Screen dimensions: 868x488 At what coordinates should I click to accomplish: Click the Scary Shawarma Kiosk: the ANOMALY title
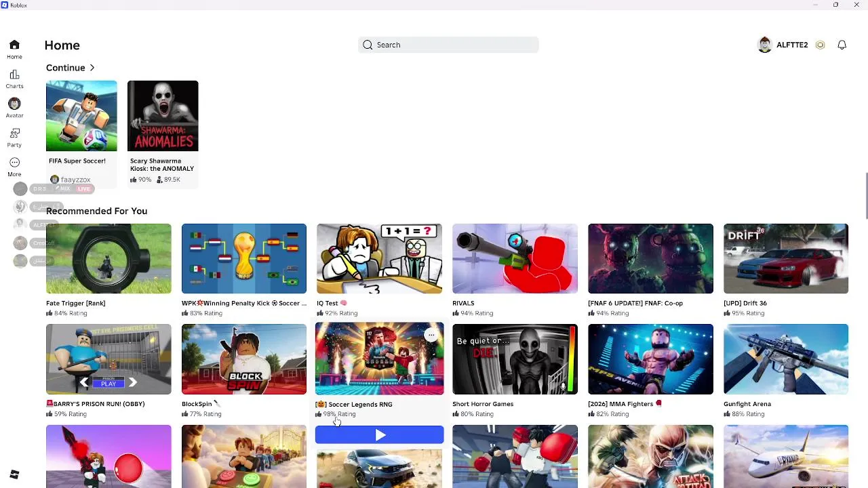(x=162, y=165)
